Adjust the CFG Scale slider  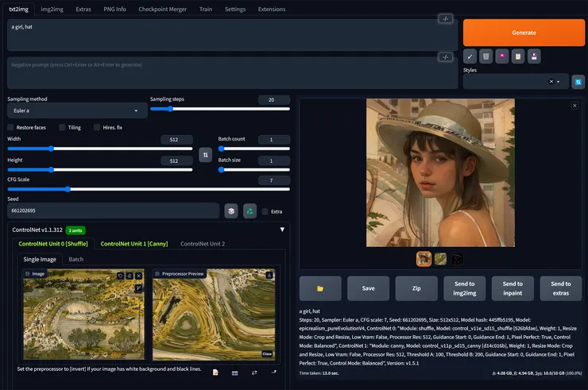coord(68,190)
